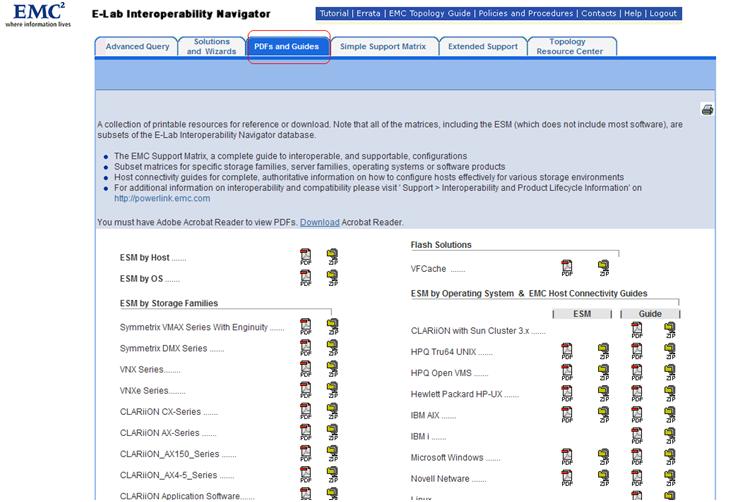Viewport: 740px width, 502px height.
Task: Open CLARiiON AX-Series PDF icon
Action: click(x=306, y=432)
